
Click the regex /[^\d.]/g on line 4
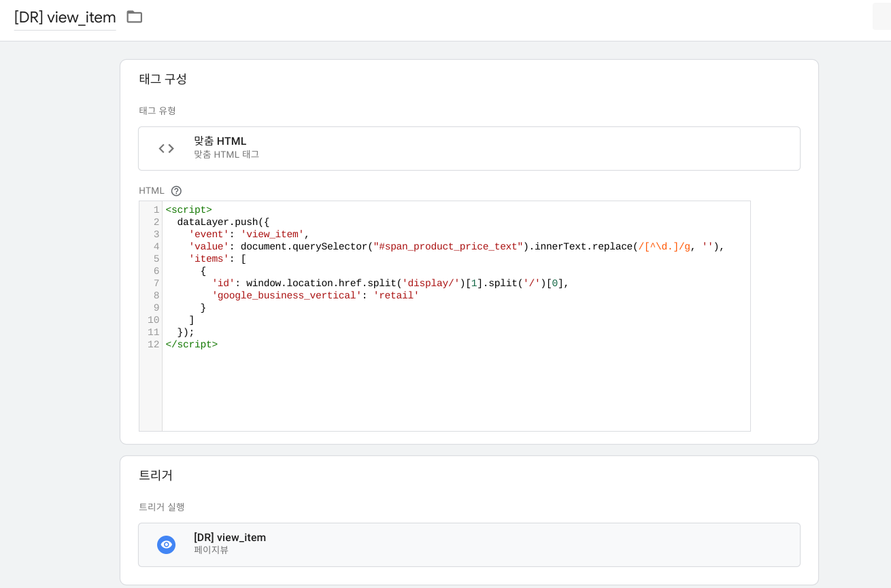(665, 247)
